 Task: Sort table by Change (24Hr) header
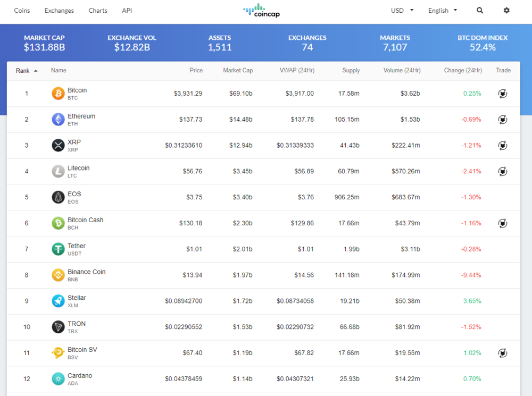click(x=463, y=70)
